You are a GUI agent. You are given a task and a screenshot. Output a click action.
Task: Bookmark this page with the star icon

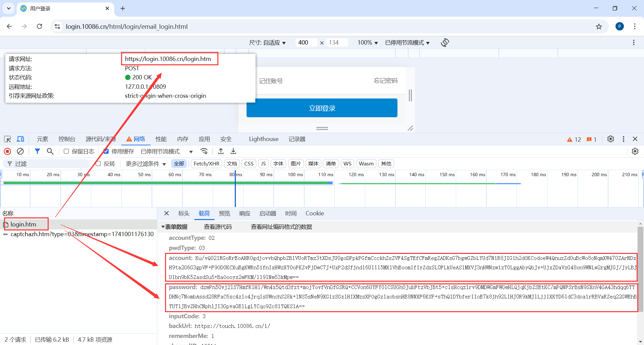click(599, 26)
